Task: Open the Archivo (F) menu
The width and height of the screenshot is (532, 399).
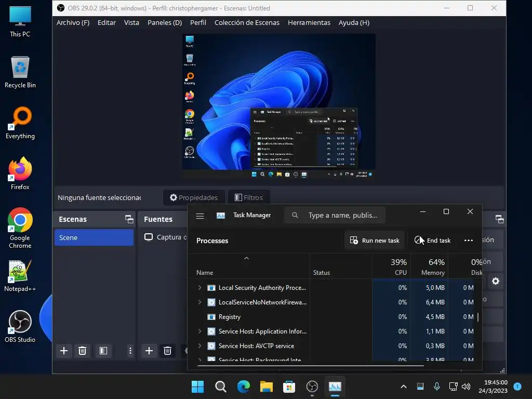Action: pos(73,23)
